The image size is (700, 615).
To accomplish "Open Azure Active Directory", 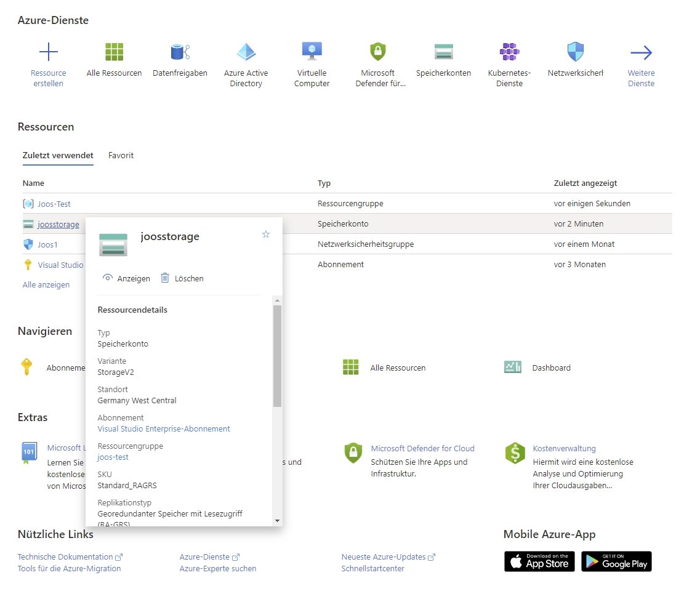I will click(246, 51).
